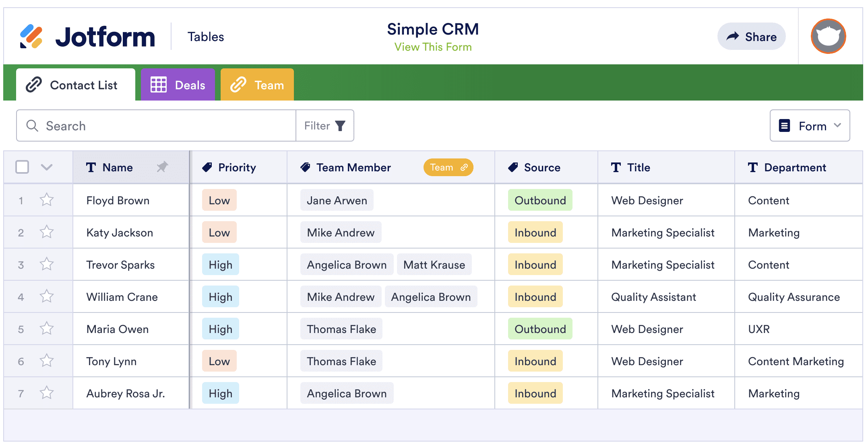Open the Form view dropdown
The width and height of the screenshot is (868, 448).
tap(809, 126)
